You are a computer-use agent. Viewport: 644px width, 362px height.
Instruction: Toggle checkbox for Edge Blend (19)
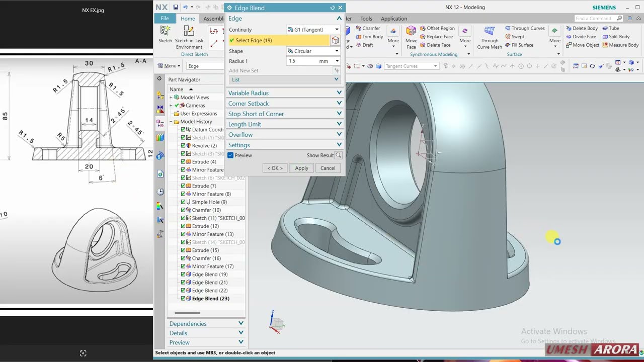click(x=183, y=275)
